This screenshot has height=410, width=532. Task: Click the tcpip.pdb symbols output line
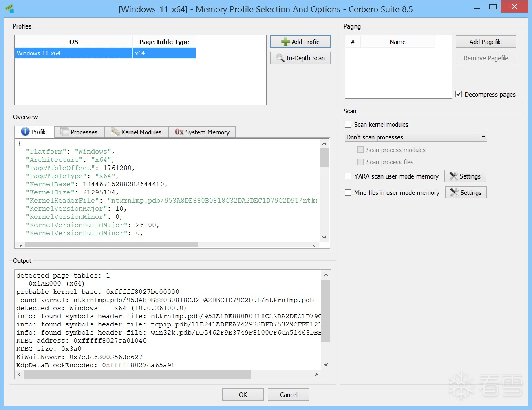pos(169,324)
